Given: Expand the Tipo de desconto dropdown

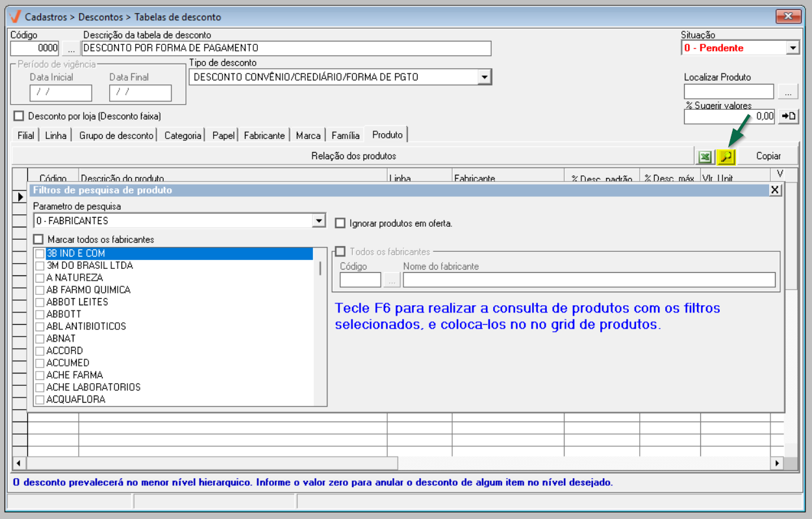Looking at the screenshot, I should (x=484, y=77).
